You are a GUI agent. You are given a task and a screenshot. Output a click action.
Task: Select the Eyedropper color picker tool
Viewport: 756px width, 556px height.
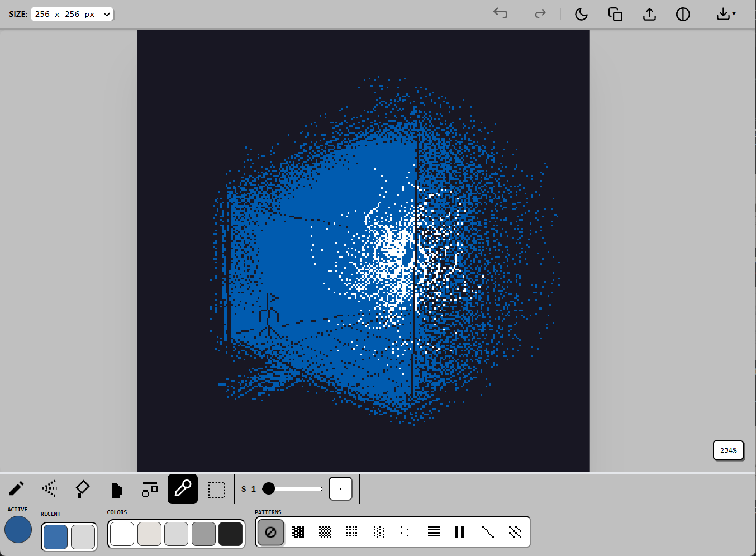tap(183, 489)
